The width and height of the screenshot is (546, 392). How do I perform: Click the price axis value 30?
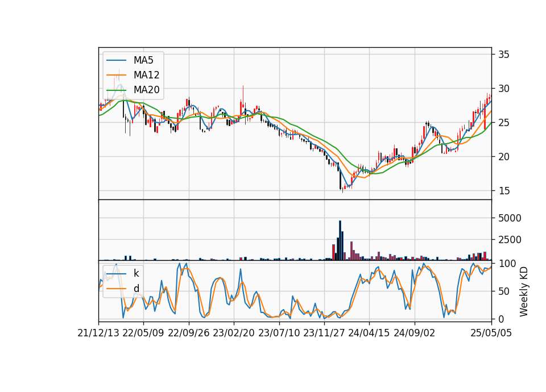click(504, 89)
